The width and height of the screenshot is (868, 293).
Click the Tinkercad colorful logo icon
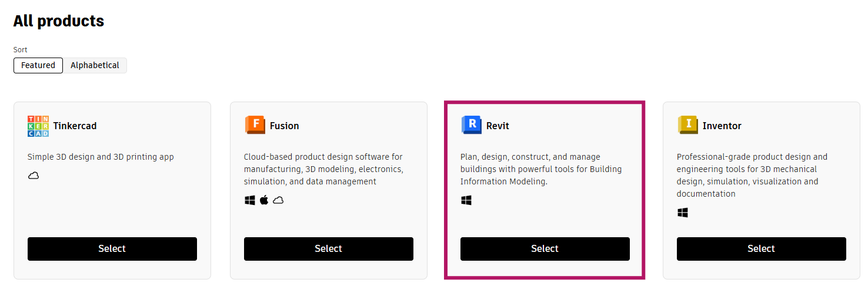pos(38,126)
